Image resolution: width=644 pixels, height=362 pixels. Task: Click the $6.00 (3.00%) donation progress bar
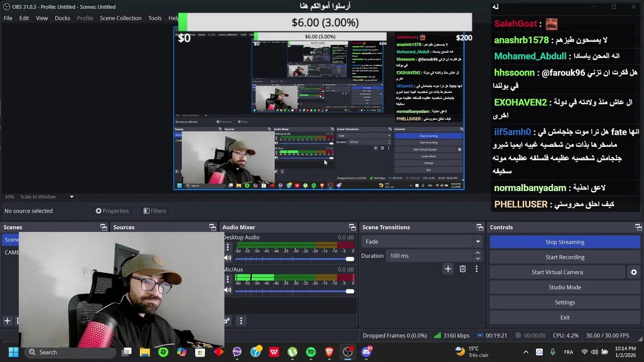point(325,23)
